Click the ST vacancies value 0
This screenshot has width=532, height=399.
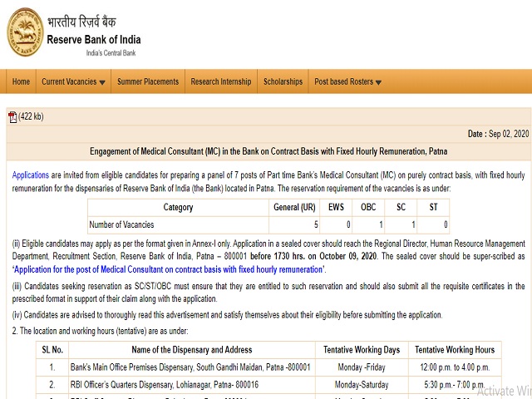(x=446, y=224)
